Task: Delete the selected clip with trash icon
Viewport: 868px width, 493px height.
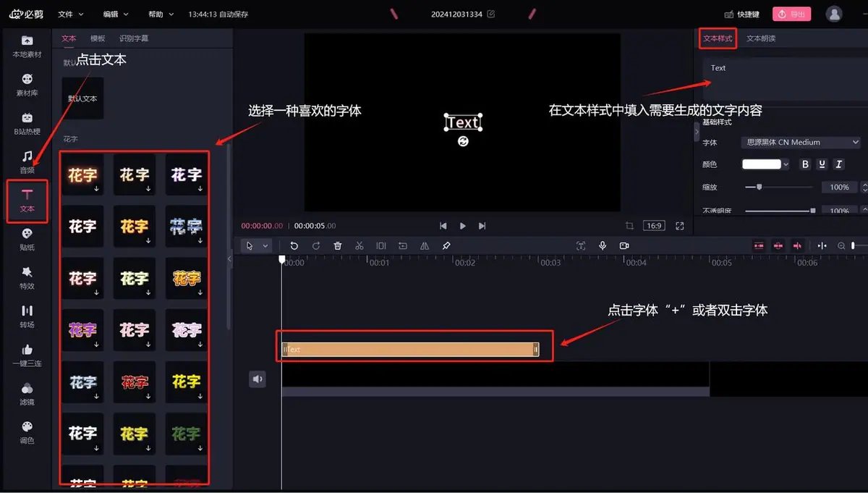Action: point(338,246)
